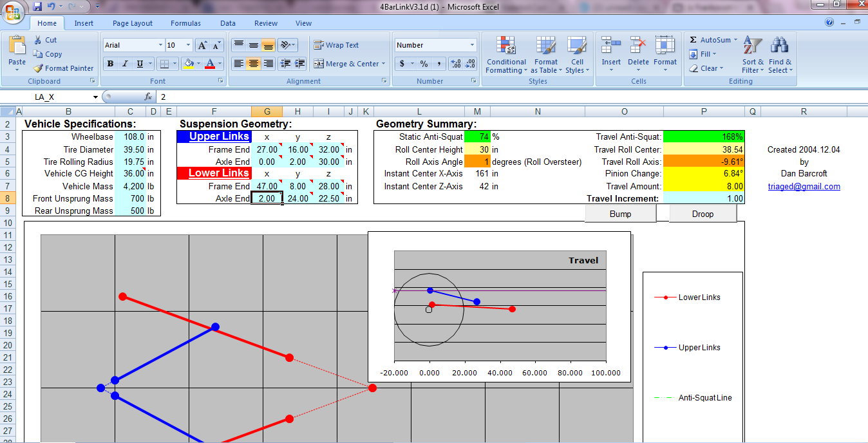Image resolution: width=868 pixels, height=443 pixels.
Task: Click the Increase Decimal icon
Action: (456, 64)
